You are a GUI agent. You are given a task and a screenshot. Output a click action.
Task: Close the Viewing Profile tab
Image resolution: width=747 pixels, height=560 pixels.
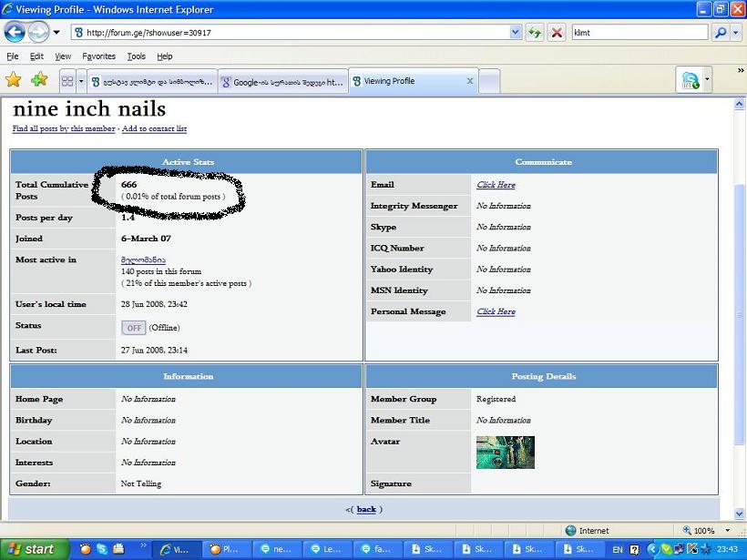pos(470,81)
